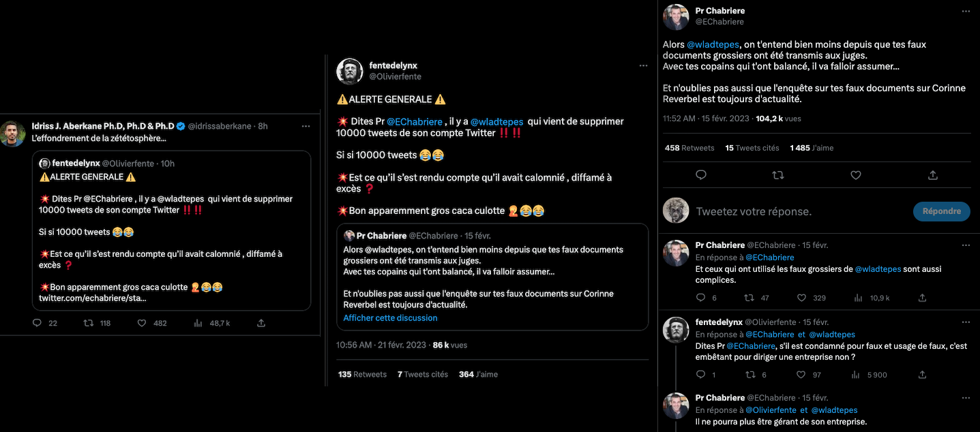Like Pr Chabriere's main tweet
The height and width of the screenshot is (432, 980).
[856, 175]
